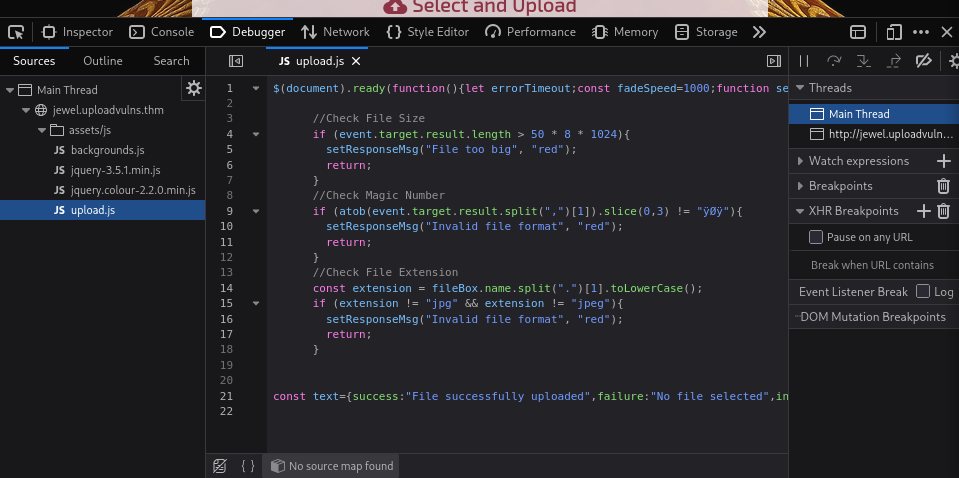Image resolution: width=959 pixels, height=478 pixels.
Task: Show more tools via double chevron
Action: pyautogui.click(x=759, y=32)
